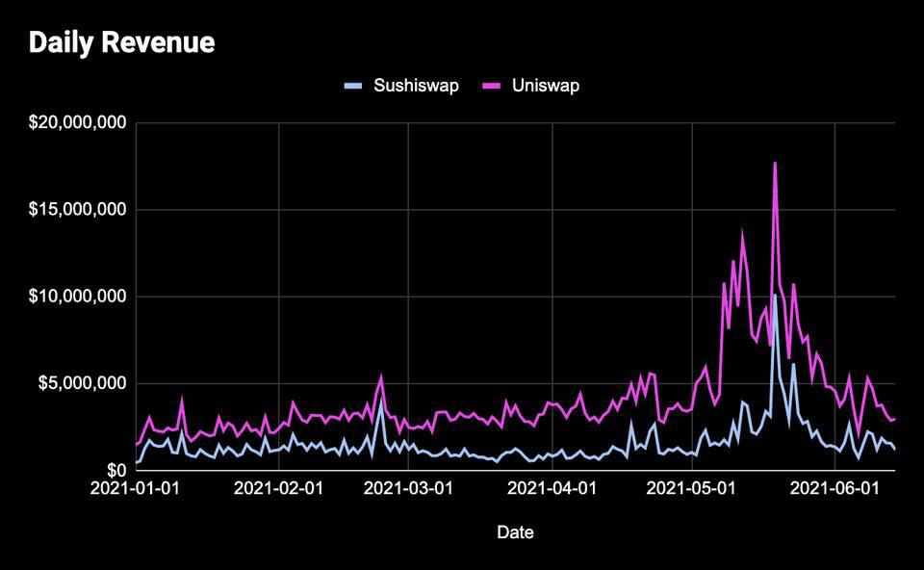Click the Uniswap legend color swatch

click(x=492, y=86)
